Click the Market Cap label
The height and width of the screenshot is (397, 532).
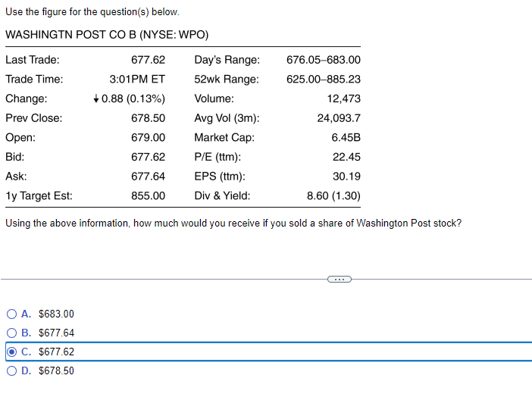click(x=224, y=137)
